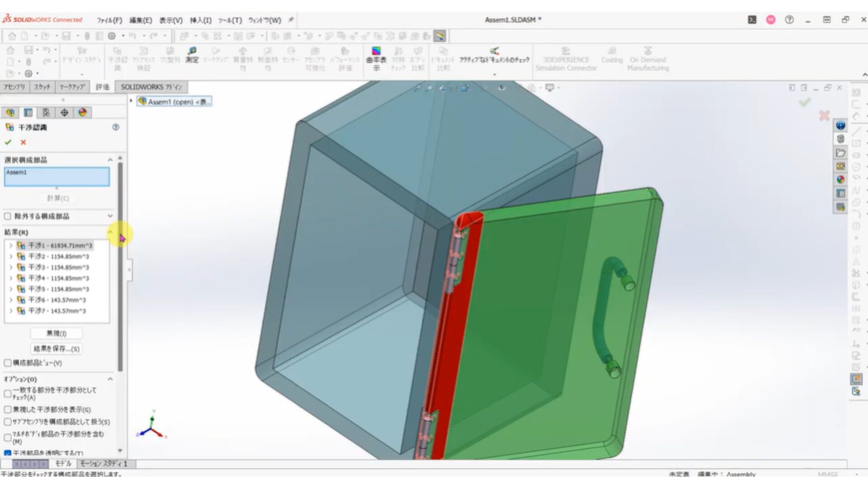Screen dimensions: 868x488
Task: Click the property panel vertical scrollbar
Action: click(120, 267)
